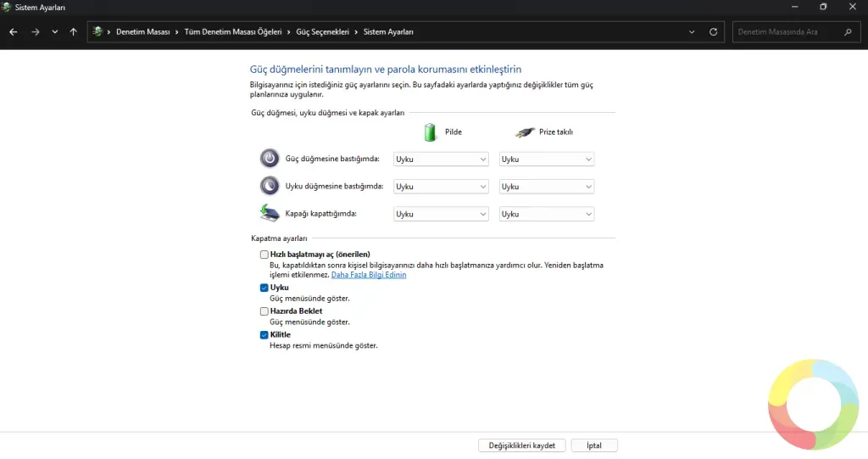868x459 pixels.
Task: Click the Güç düğmesine bastığımda label
Action: tap(332, 159)
